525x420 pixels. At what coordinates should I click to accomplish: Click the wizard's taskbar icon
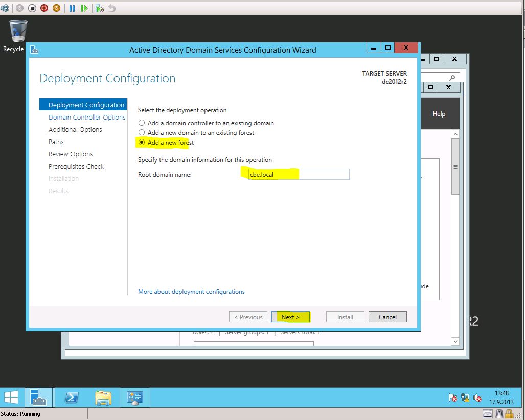pos(134,397)
